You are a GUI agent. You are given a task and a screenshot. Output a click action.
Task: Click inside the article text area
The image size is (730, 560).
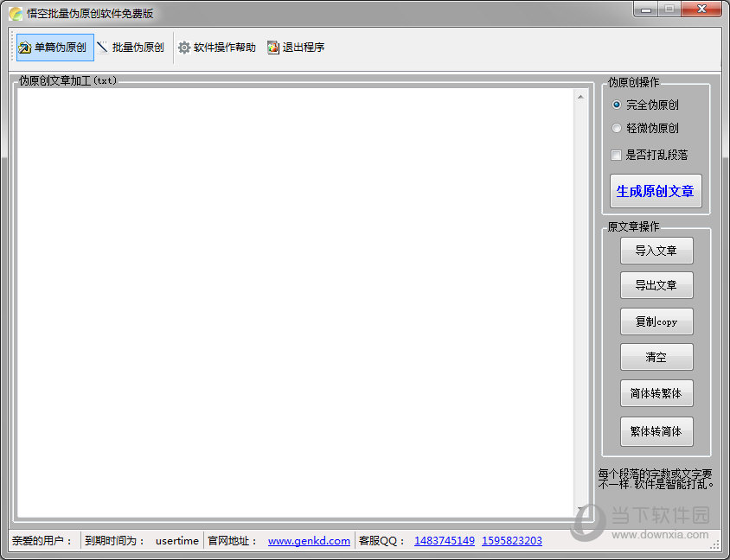point(296,302)
